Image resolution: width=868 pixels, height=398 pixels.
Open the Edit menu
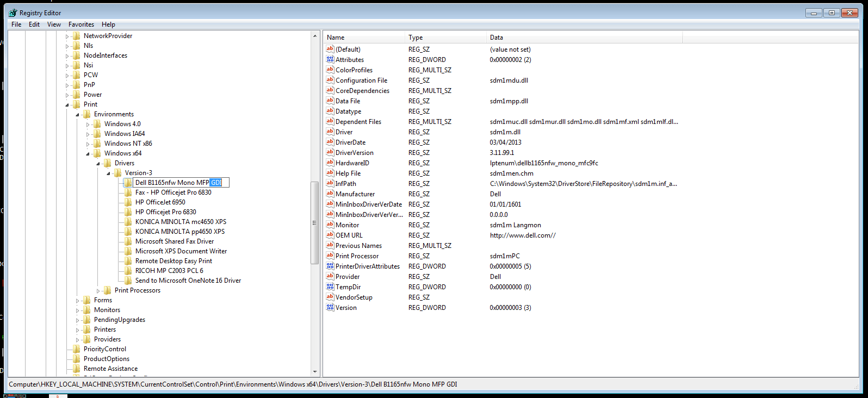34,24
